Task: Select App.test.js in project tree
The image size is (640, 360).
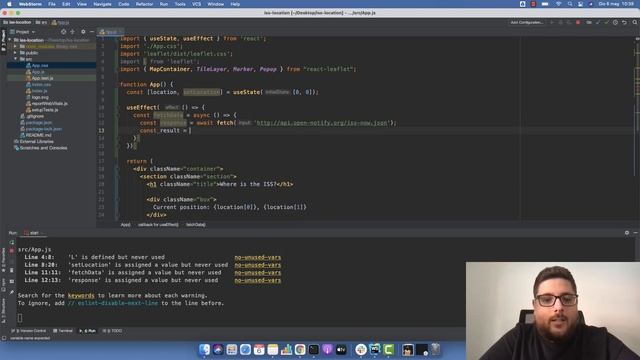Action: (42, 78)
